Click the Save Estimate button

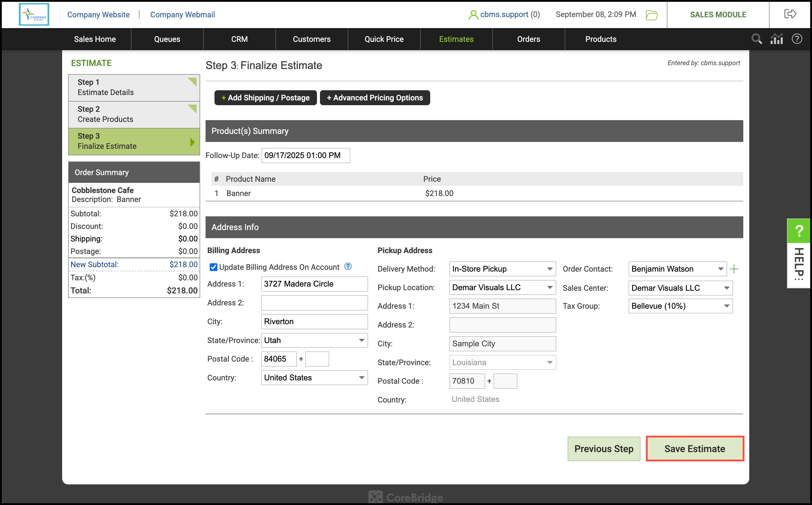pyautogui.click(x=695, y=449)
